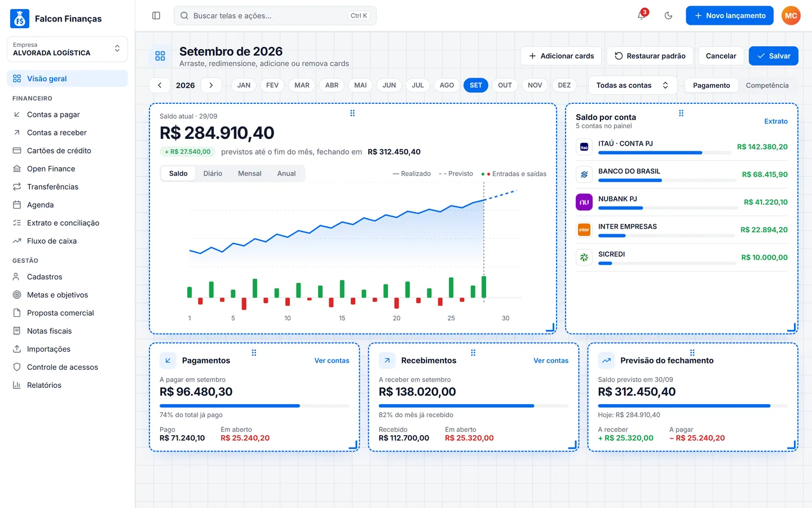Switch chart to Mensal tab
Image resolution: width=812 pixels, height=508 pixels.
point(250,173)
